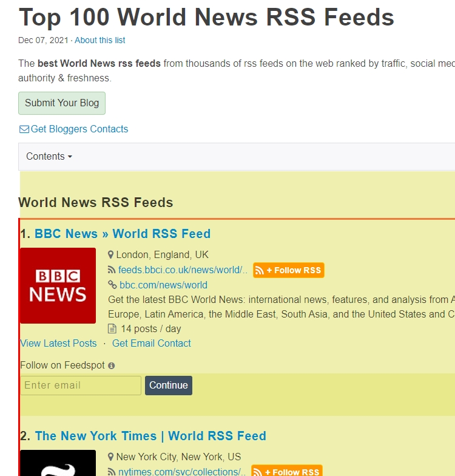This screenshot has height=476, width=455.
Task: Click the New York Times logo thumbnail
Action: pyautogui.click(x=58, y=463)
